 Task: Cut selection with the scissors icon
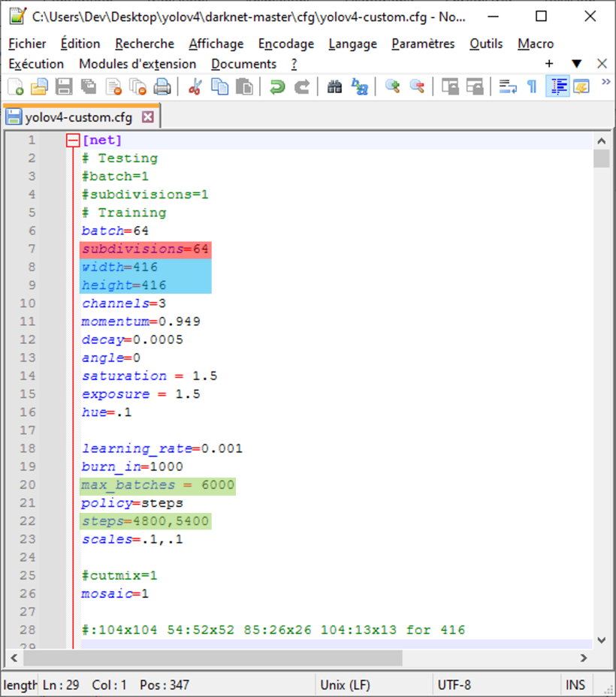coord(195,86)
